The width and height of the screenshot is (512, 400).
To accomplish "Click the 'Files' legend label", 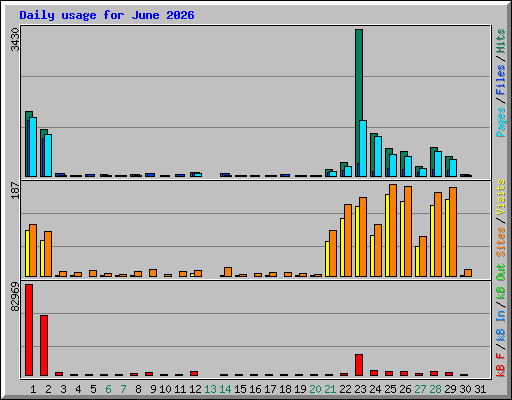I will click(501, 80).
